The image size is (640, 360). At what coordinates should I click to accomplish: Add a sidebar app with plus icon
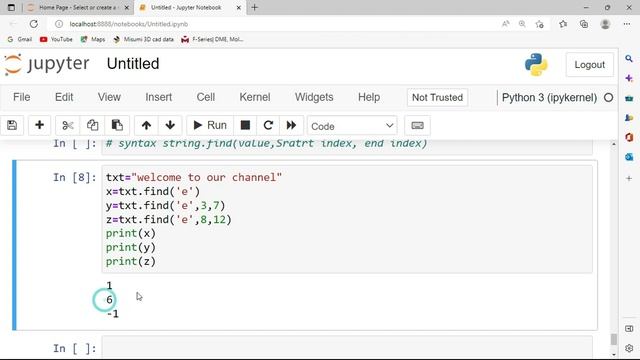pyautogui.click(x=629, y=178)
